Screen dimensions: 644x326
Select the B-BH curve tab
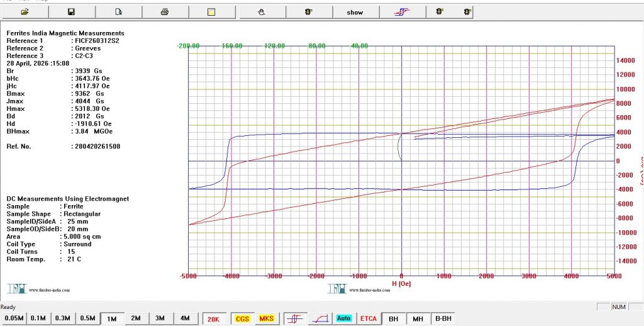coord(443,318)
